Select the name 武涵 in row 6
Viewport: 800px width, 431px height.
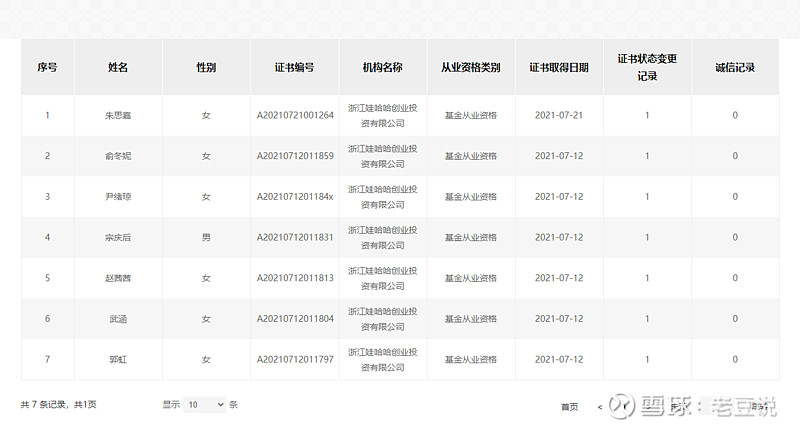[118, 319]
